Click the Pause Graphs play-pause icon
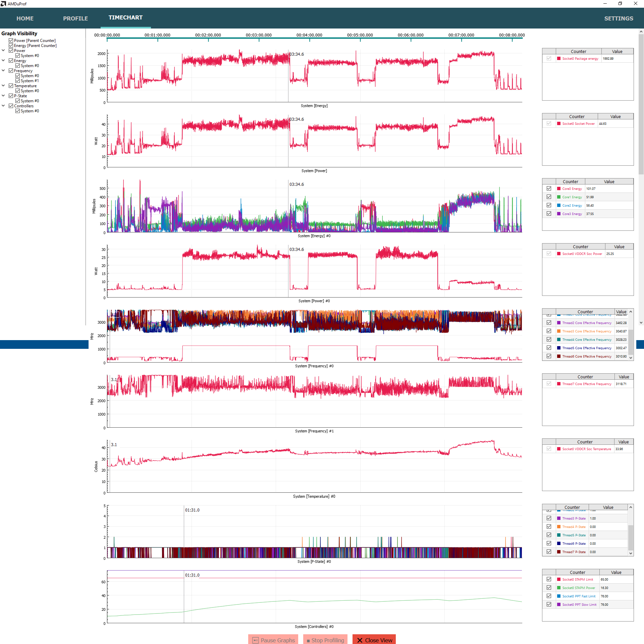 [x=256, y=640]
